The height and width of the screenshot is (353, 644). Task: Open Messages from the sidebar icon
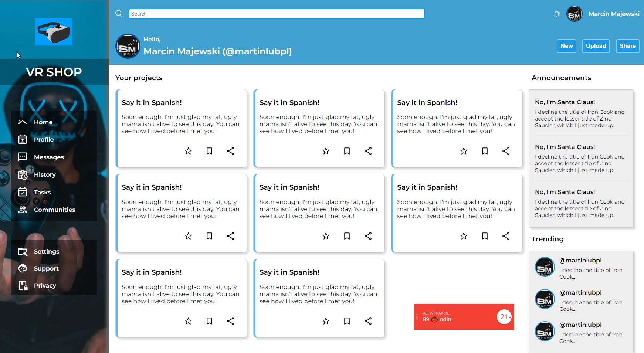coord(22,157)
